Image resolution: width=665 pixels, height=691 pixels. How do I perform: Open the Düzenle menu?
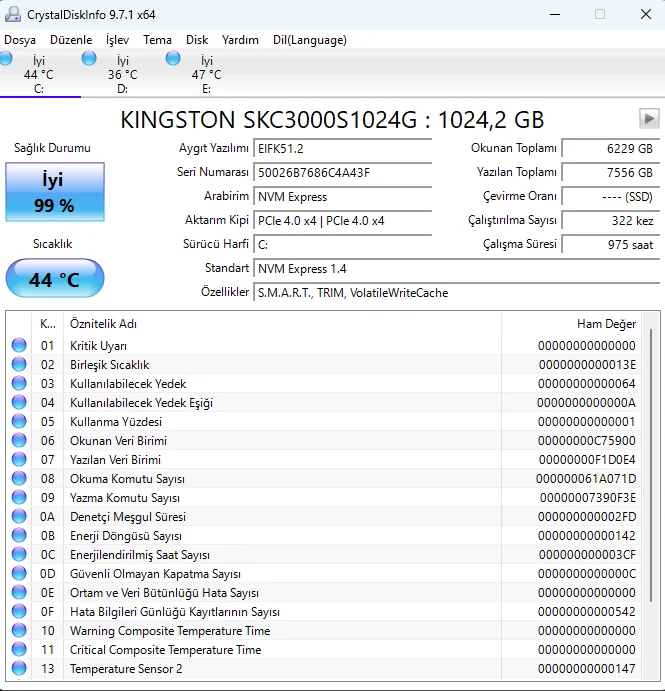pos(71,40)
